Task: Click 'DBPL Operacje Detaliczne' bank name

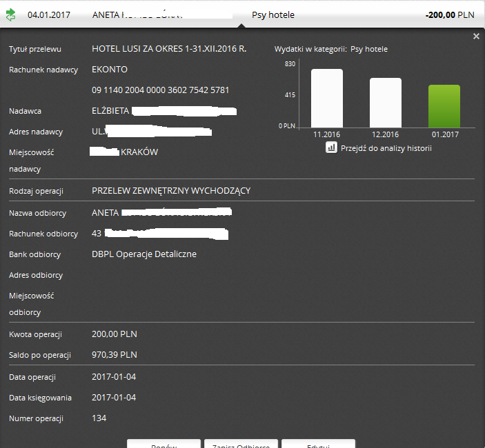Action: point(144,254)
